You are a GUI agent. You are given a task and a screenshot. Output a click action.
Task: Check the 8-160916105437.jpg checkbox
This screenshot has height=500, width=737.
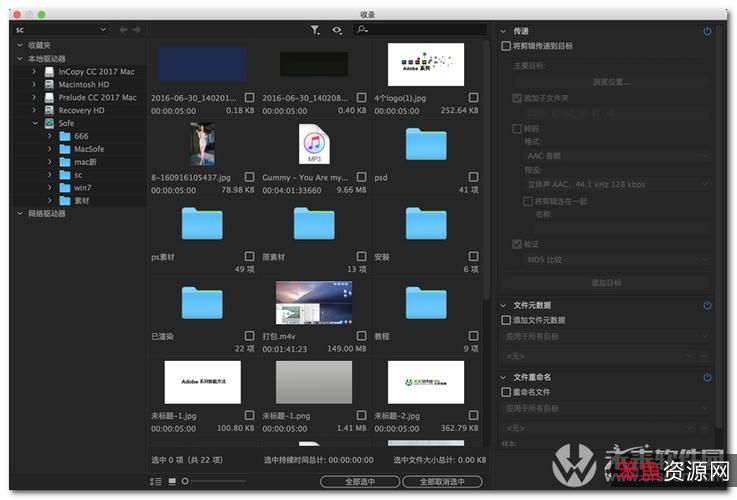pyautogui.click(x=250, y=177)
